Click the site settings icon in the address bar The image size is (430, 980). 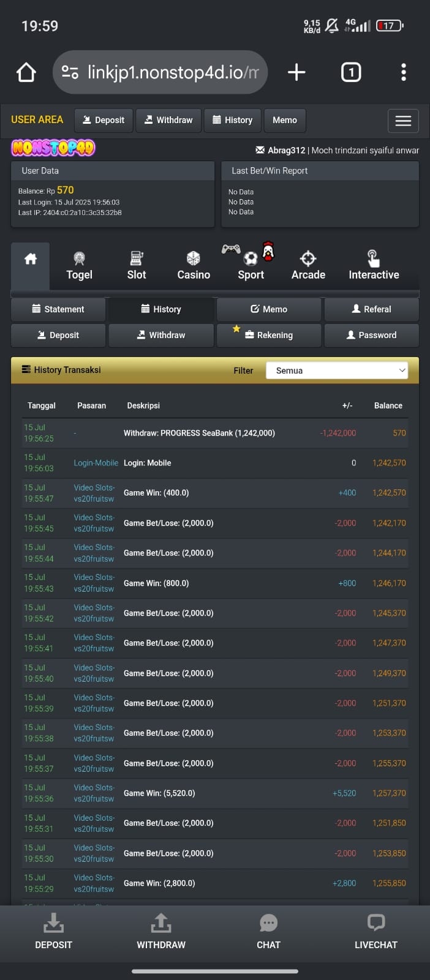tap(70, 72)
